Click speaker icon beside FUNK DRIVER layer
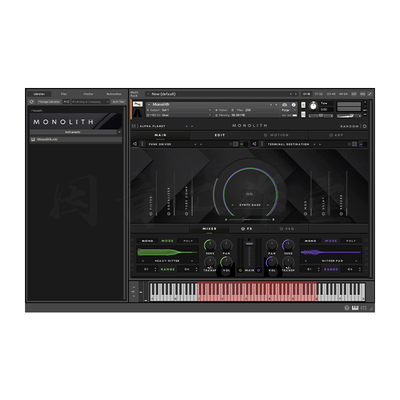400x400 pixels. coord(135,144)
